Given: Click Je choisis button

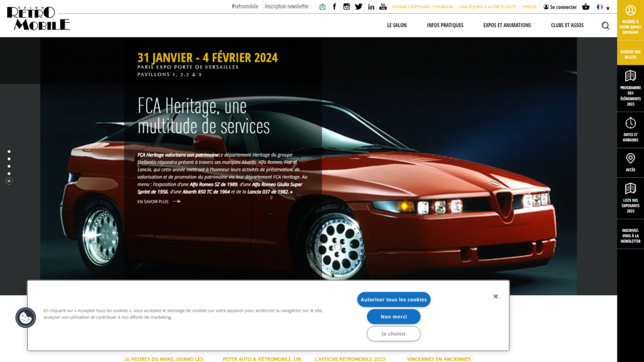Looking at the screenshot, I should pos(394,334).
